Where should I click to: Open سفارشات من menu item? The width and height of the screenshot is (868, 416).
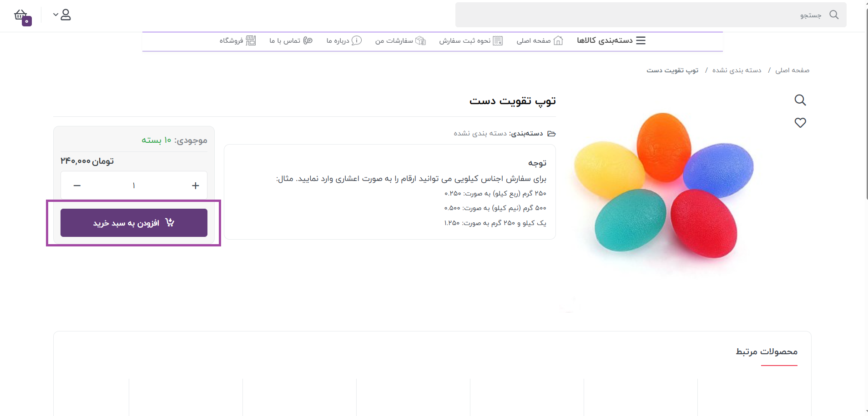click(400, 40)
